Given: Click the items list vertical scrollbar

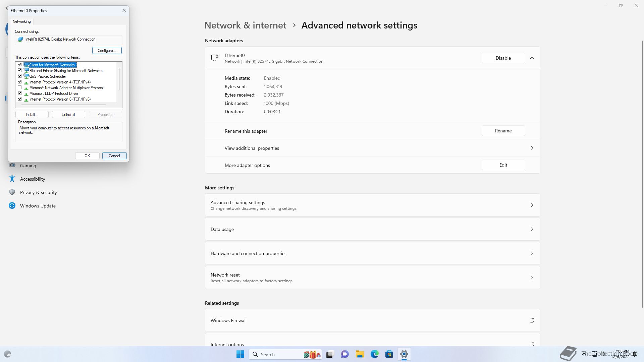Looking at the screenshot, I should [x=119, y=79].
